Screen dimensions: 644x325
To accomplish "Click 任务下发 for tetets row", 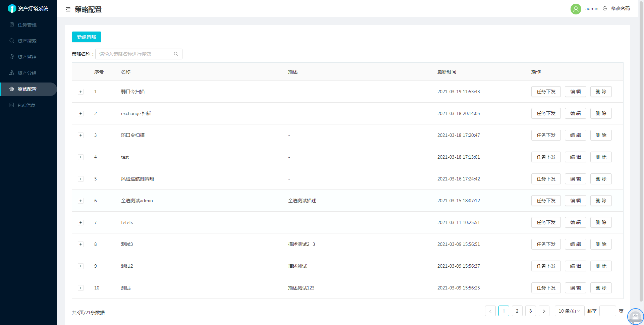I will [546, 222].
